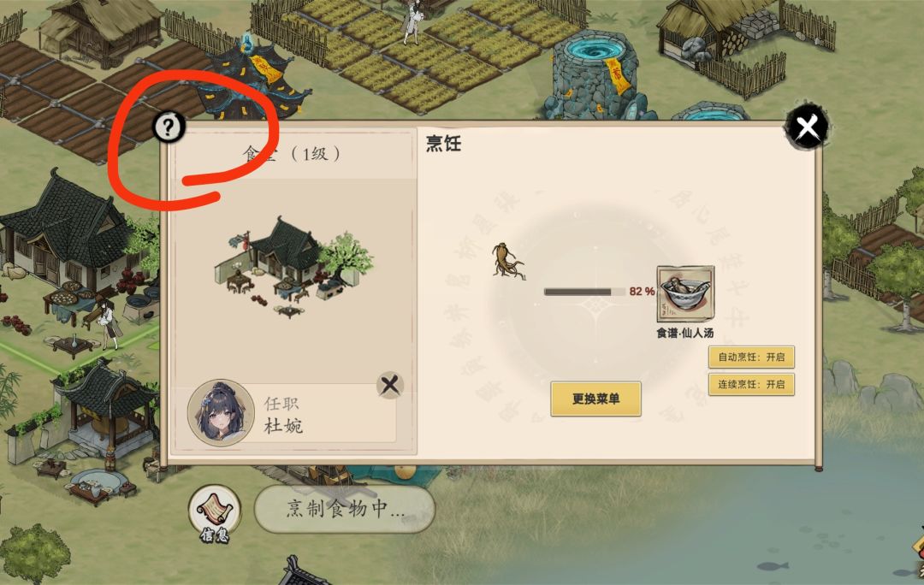The height and width of the screenshot is (585, 924).
Task: Select the 仙人汤 recipe bowl icon
Action: (685, 294)
